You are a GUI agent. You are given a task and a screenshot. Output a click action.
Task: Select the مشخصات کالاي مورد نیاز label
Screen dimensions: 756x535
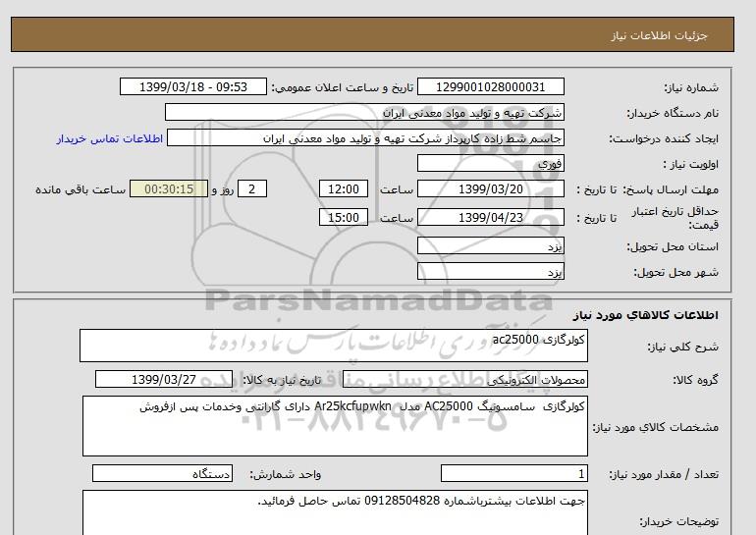point(656,427)
